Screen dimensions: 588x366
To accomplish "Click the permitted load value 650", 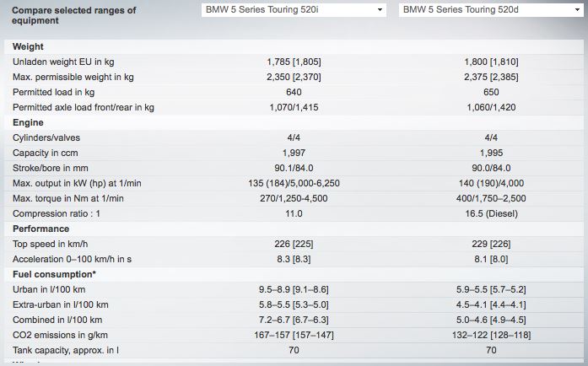I will (x=491, y=92).
